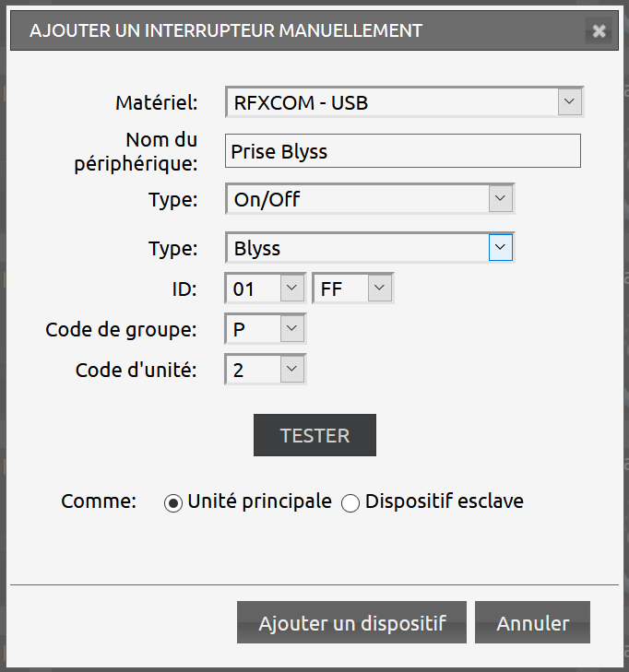This screenshot has height=672, width=629.
Task: Click the dialog title 'Ajouter un interrupteur manuellement'
Action: (x=226, y=30)
